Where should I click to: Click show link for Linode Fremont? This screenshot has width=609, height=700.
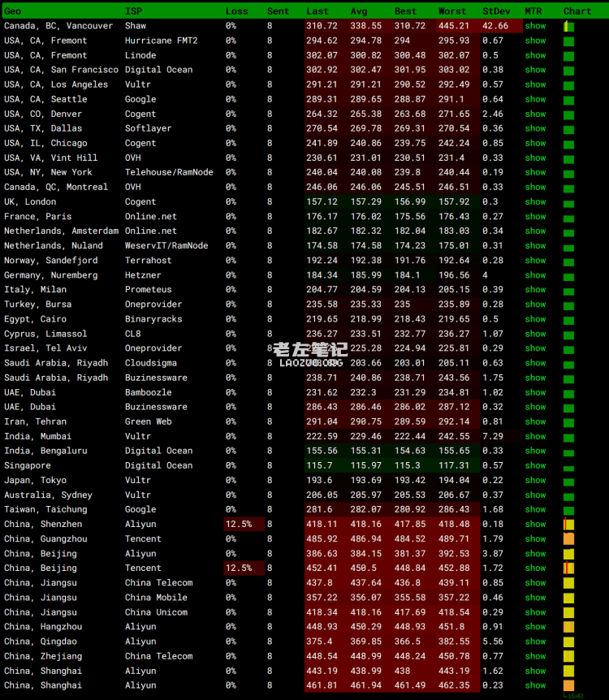pyautogui.click(x=535, y=55)
